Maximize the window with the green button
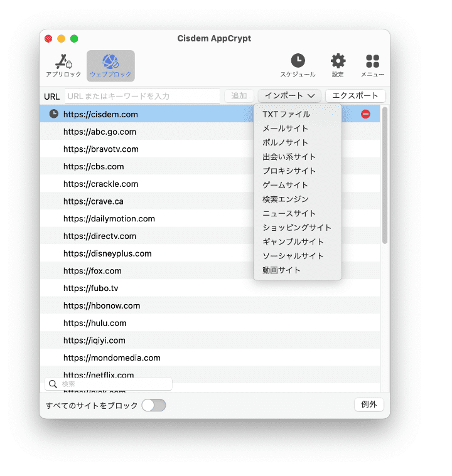This screenshot has height=476, width=452. (74, 38)
